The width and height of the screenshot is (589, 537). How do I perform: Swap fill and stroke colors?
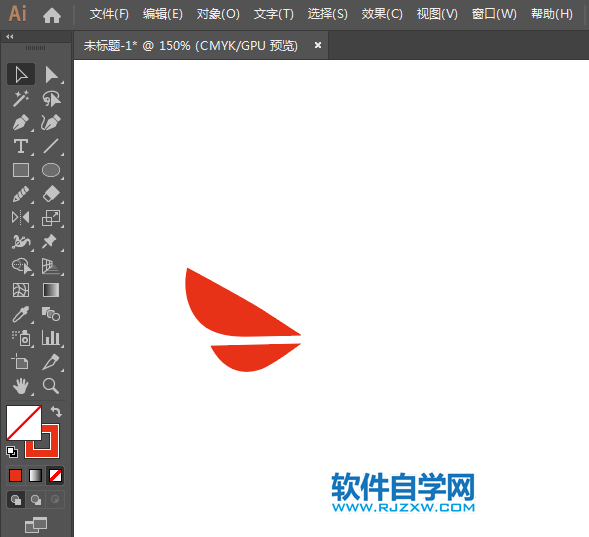pyautogui.click(x=56, y=412)
